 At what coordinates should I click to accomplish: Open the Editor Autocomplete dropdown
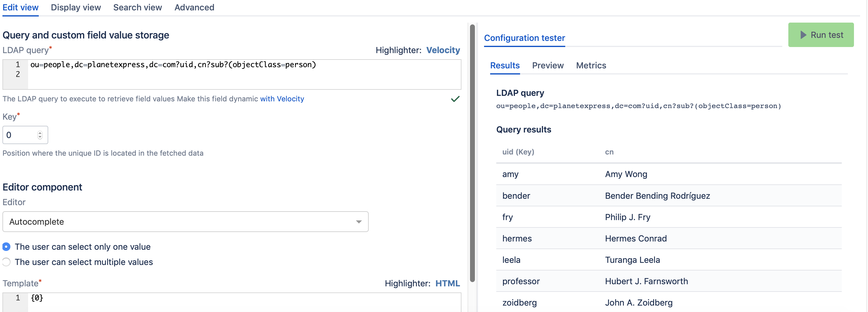coord(185,222)
